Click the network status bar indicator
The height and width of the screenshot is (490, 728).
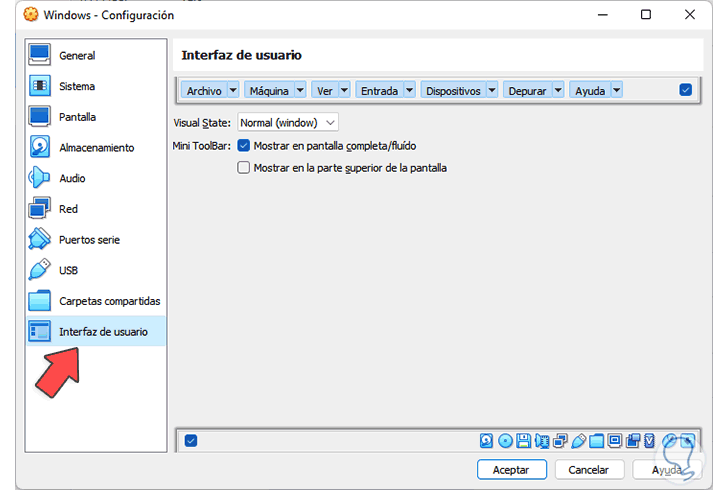pyautogui.click(x=560, y=440)
